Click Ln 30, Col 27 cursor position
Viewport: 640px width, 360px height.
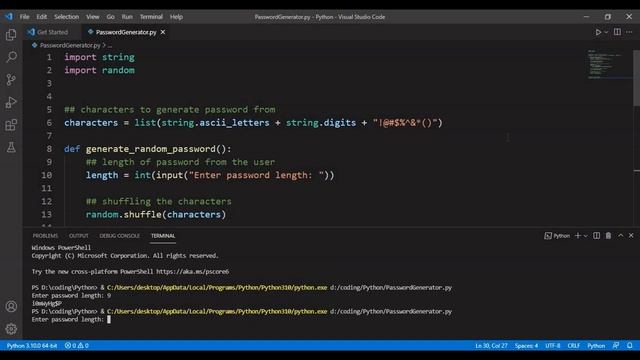[491, 346]
